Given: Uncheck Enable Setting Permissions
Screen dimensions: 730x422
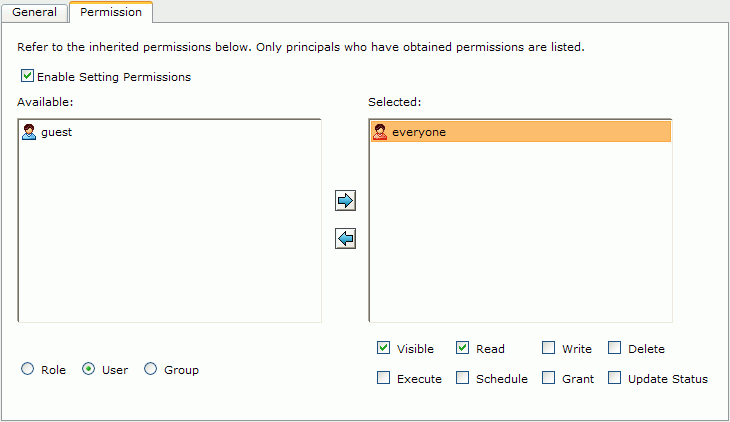Looking at the screenshot, I should click(27, 75).
